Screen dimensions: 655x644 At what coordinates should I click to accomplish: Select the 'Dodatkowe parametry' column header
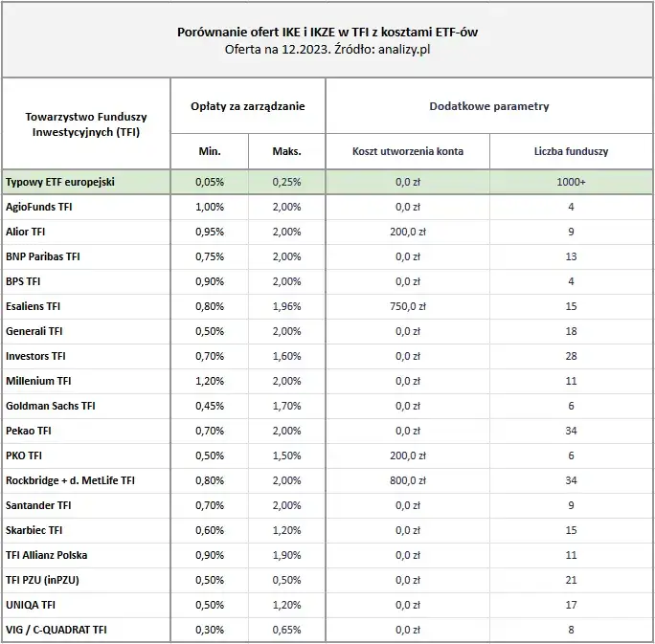tap(489, 106)
